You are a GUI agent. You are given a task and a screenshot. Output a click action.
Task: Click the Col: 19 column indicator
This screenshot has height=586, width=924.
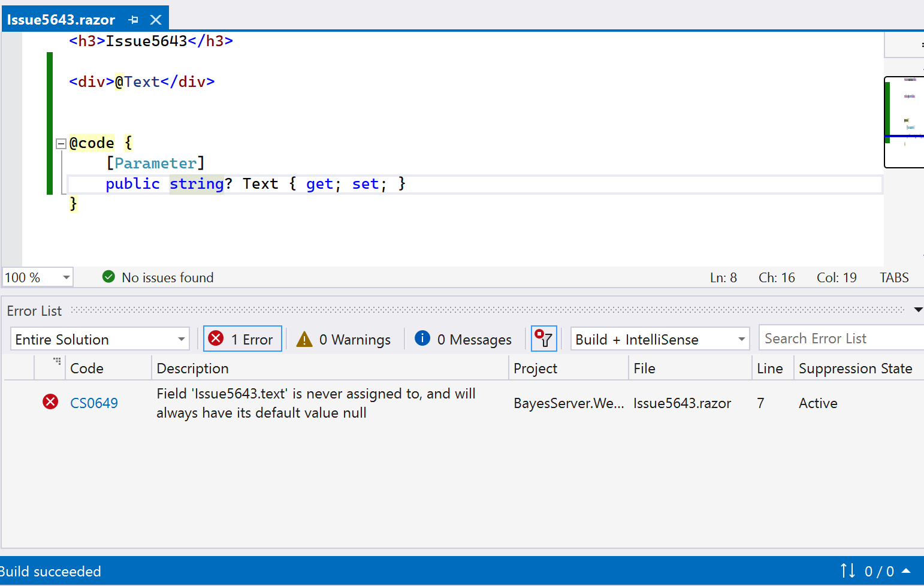pos(837,277)
